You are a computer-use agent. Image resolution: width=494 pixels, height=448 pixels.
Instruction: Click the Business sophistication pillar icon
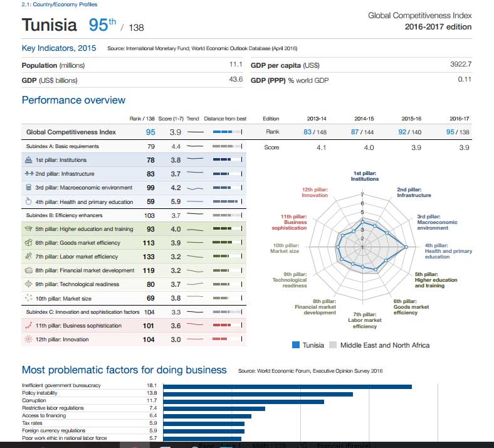click(x=28, y=325)
